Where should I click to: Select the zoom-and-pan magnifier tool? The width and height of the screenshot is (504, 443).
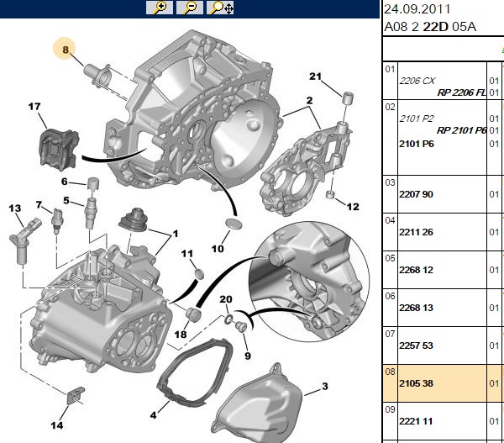coord(220,8)
